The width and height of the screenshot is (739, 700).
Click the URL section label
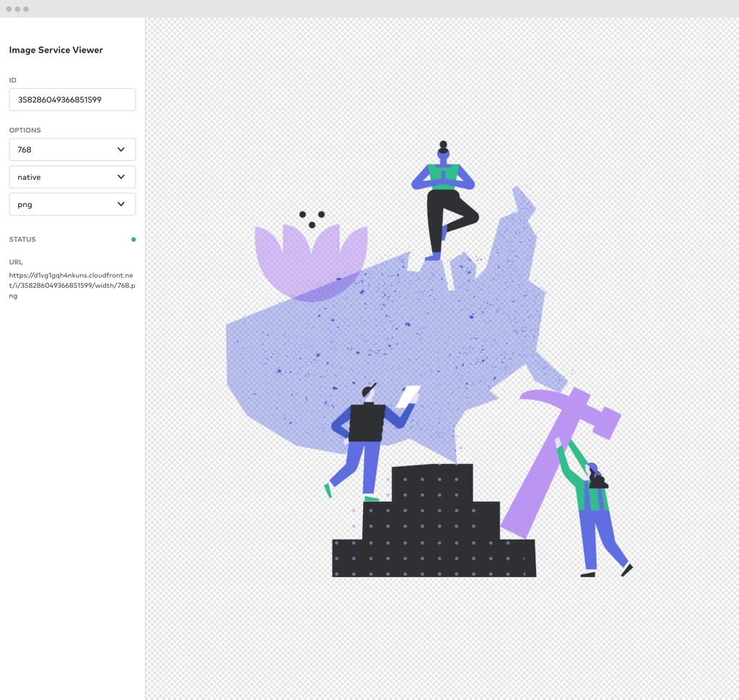coord(15,262)
